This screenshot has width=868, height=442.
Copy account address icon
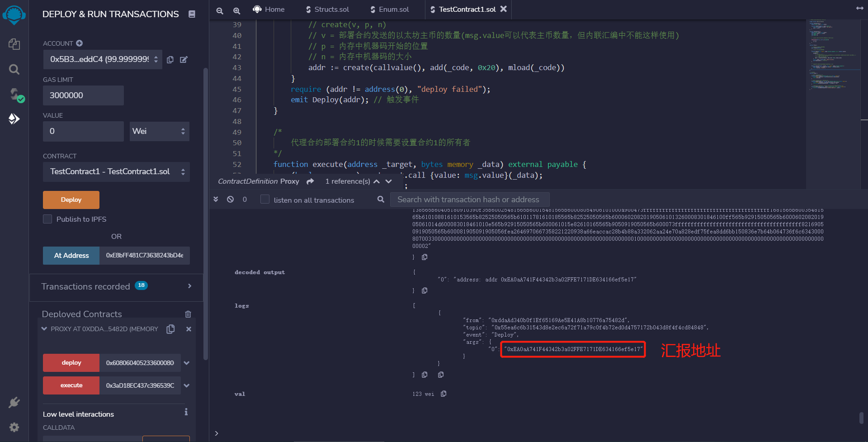[170, 60]
